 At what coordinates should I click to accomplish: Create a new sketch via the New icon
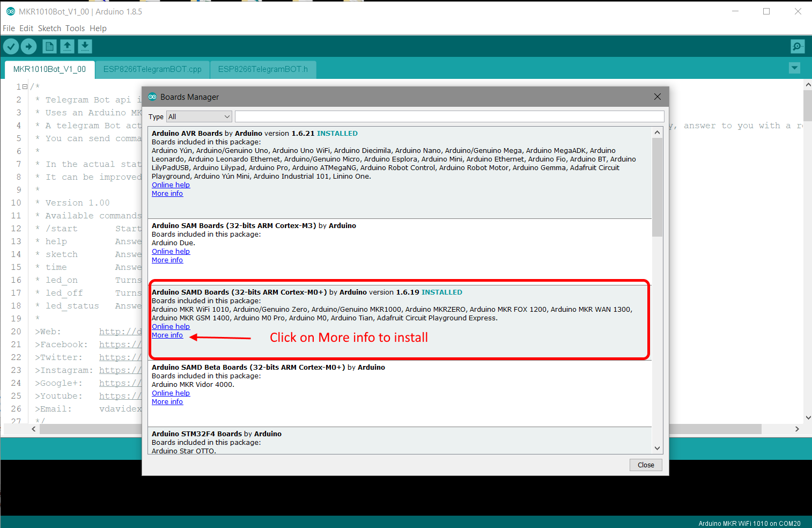[x=49, y=46]
